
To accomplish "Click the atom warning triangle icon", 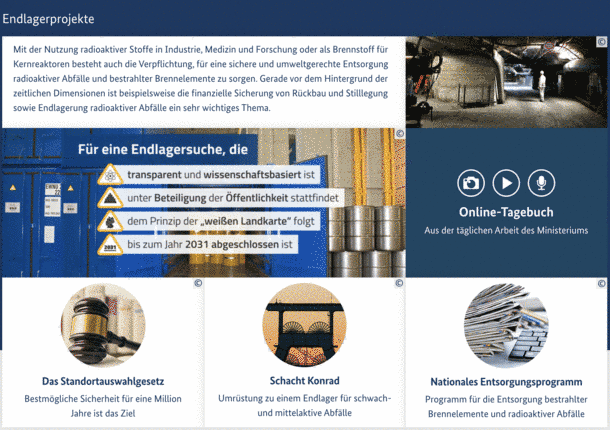I will pyautogui.click(x=110, y=175).
